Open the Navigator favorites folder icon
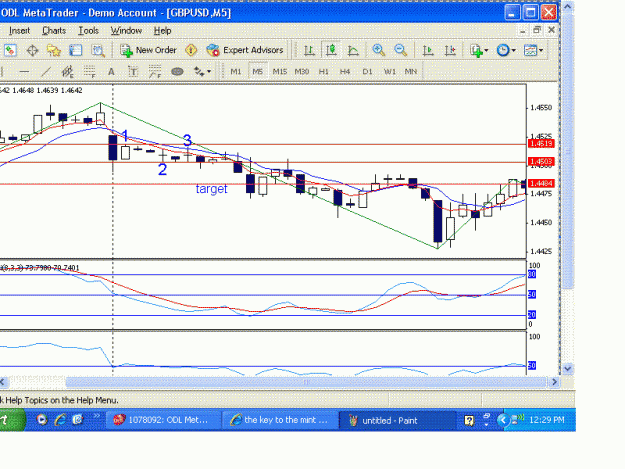The height and width of the screenshot is (469, 625). 54,50
